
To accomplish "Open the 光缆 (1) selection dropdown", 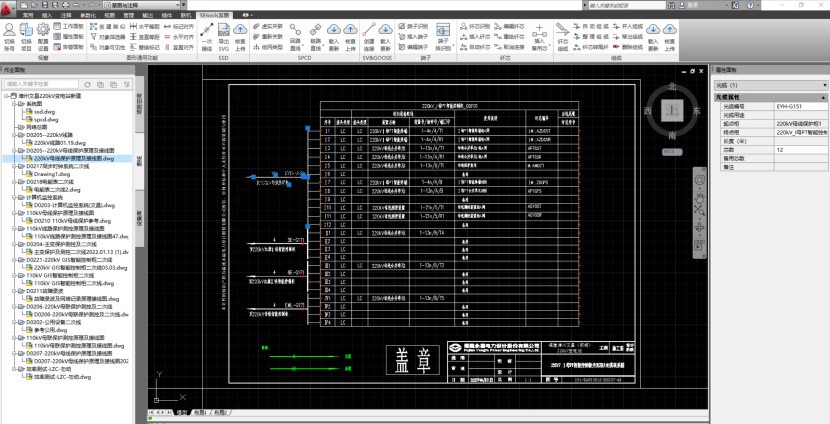I will (x=767, y=87).
